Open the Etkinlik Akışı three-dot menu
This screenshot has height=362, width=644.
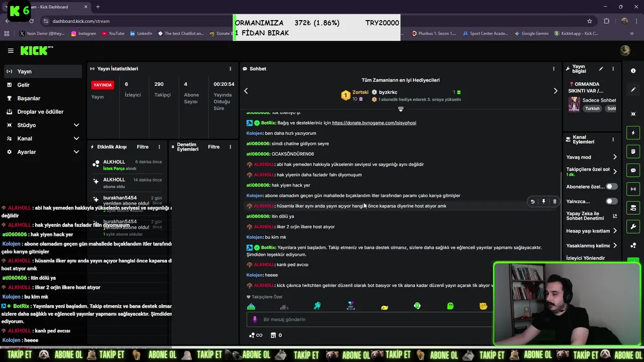159,147
